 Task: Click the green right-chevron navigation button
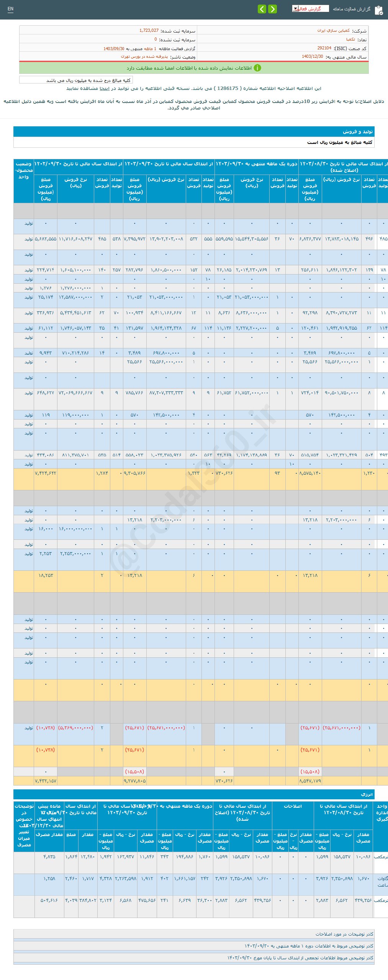click(272, 9)
